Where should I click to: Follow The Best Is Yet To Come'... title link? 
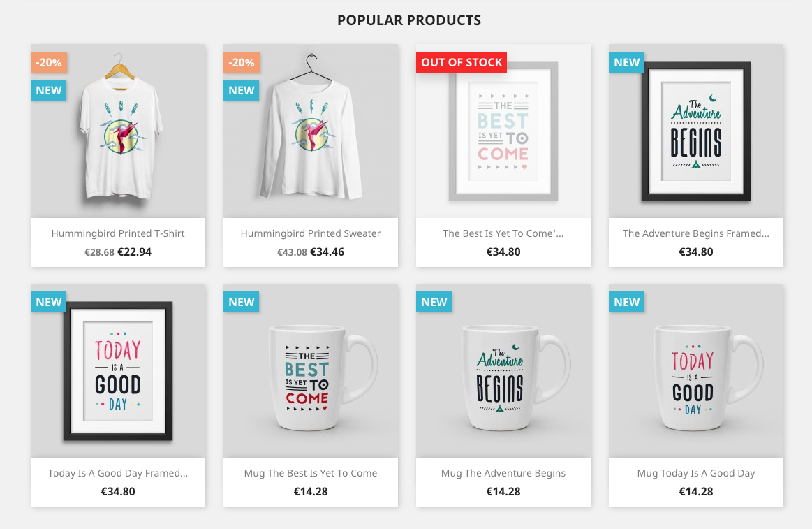click(503, 233)
